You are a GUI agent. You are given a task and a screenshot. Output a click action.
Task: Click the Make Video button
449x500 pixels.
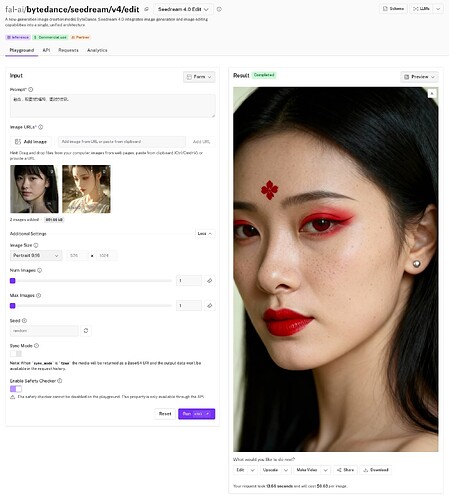click(307, 470)
